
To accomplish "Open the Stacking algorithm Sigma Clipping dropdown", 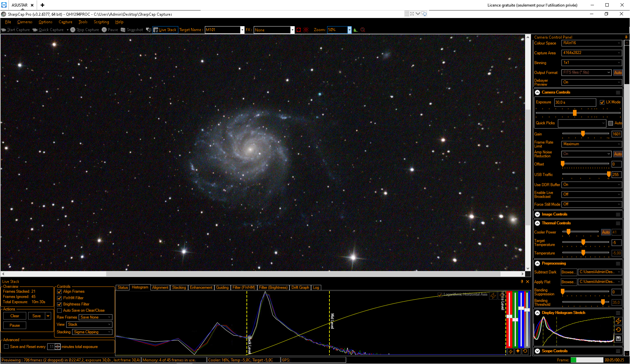I will pos(92,332).
